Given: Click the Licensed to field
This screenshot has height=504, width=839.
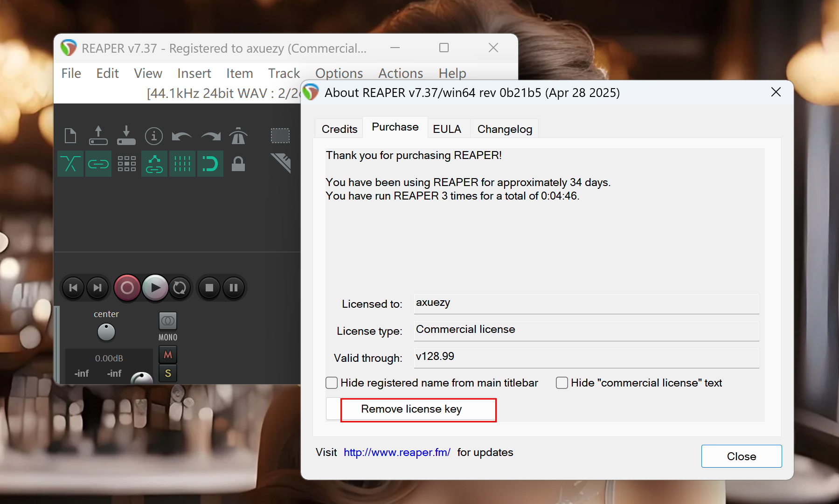Looking at the screenshot, I should click(586, 303).
